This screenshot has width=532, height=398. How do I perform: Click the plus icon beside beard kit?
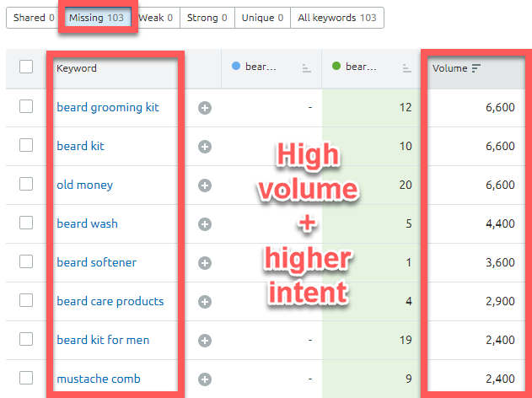pyautogui.click(x=204, y=147)
